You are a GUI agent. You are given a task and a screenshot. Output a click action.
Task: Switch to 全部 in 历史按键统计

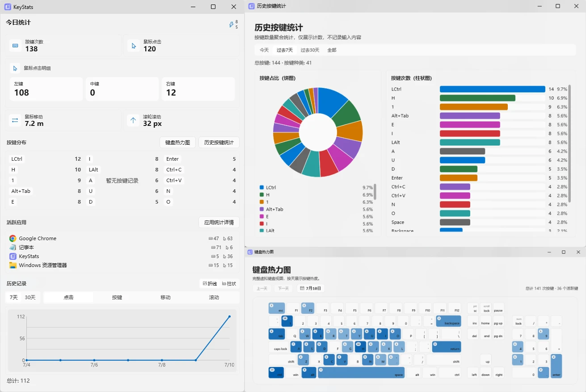tap(332, 50)
